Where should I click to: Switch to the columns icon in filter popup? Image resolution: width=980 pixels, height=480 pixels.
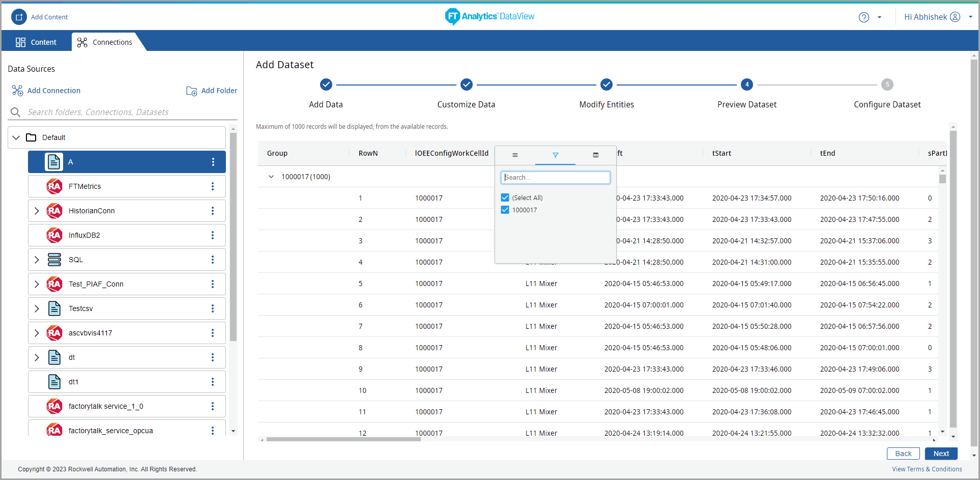click(x=595, y=155)
